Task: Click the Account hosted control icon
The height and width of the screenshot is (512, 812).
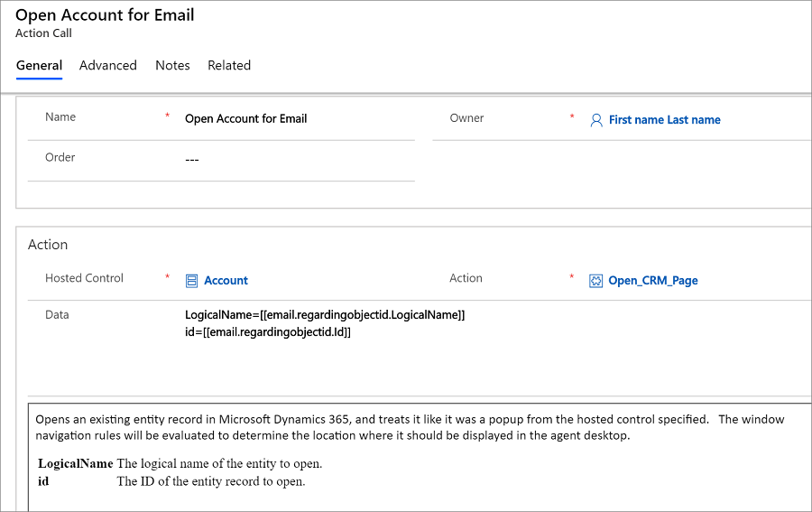Action: pos(191,281)
